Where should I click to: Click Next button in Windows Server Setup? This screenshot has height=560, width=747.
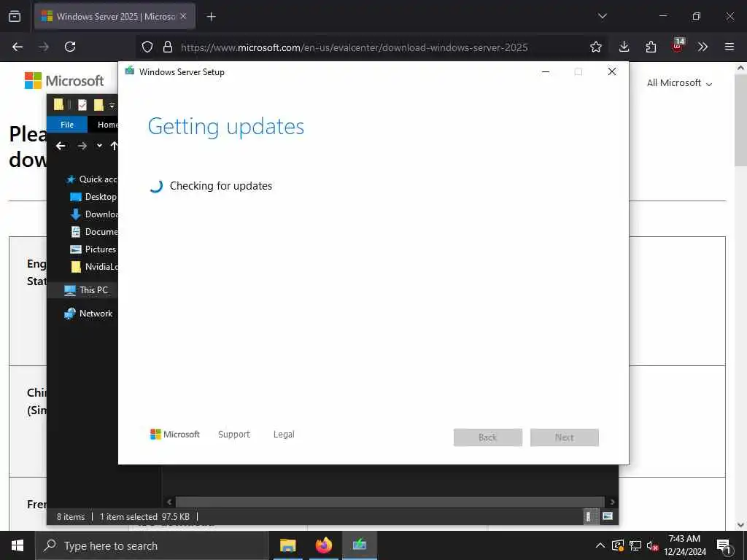click(565, 437)
